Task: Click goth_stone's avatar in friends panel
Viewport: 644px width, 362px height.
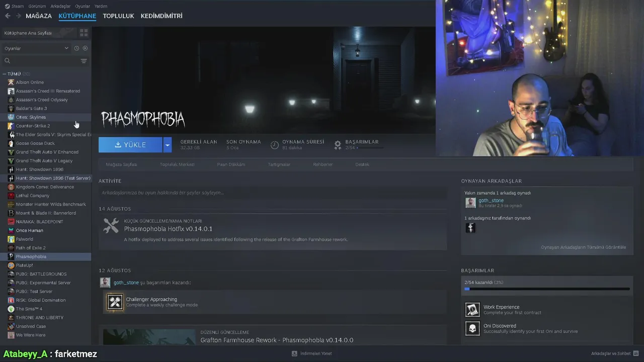Action: click(470, 203)
